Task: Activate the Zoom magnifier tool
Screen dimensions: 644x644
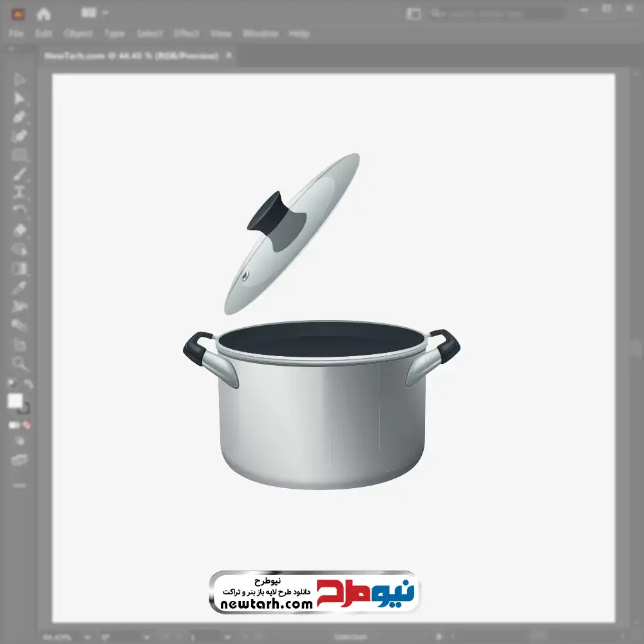Action: (19, 363)
